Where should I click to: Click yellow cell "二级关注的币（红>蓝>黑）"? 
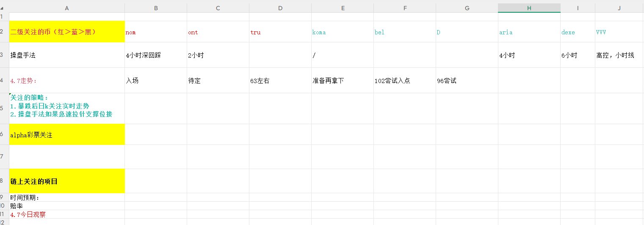(x=67, y=32)
